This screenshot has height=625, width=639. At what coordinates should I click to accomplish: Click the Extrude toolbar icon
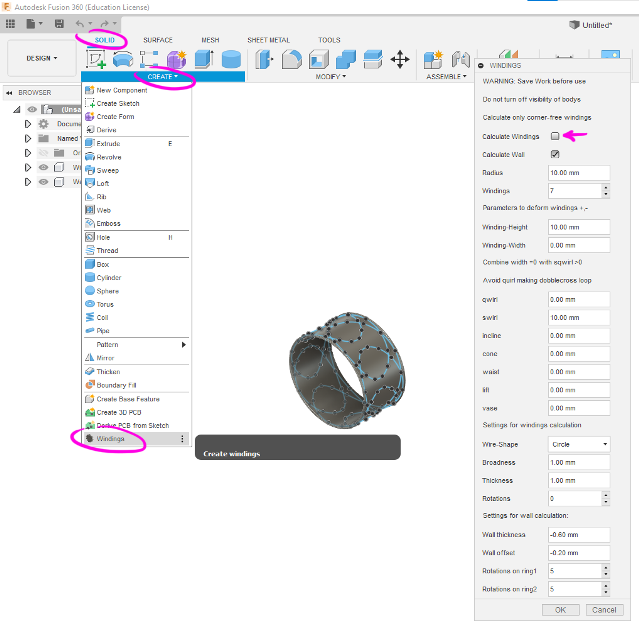click(x=204, y=59)
